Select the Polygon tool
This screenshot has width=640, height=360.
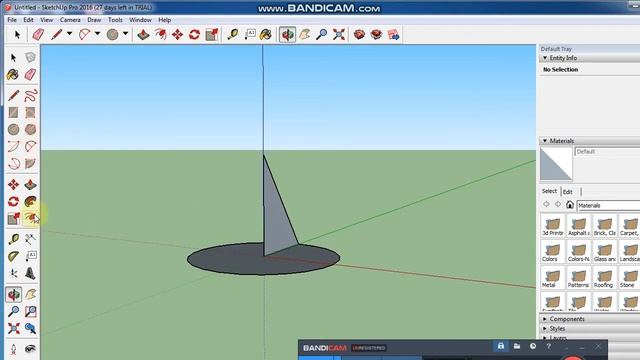click(x=30, y=129)
